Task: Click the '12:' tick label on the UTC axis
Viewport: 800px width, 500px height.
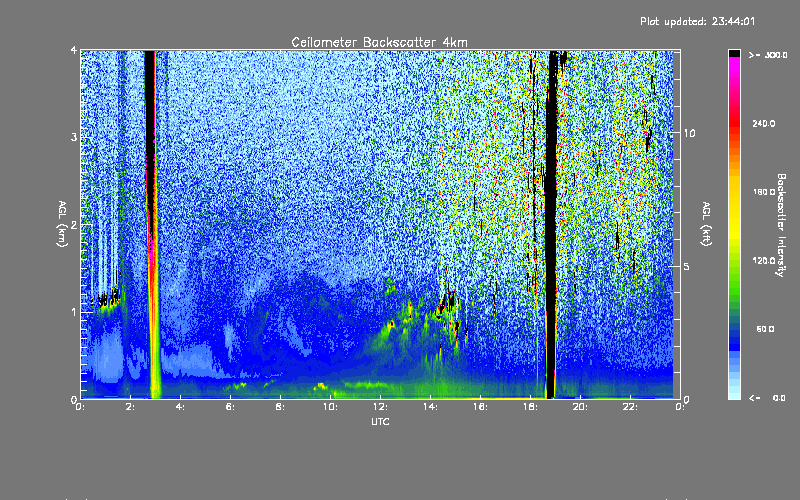Action: click(380, 407)
